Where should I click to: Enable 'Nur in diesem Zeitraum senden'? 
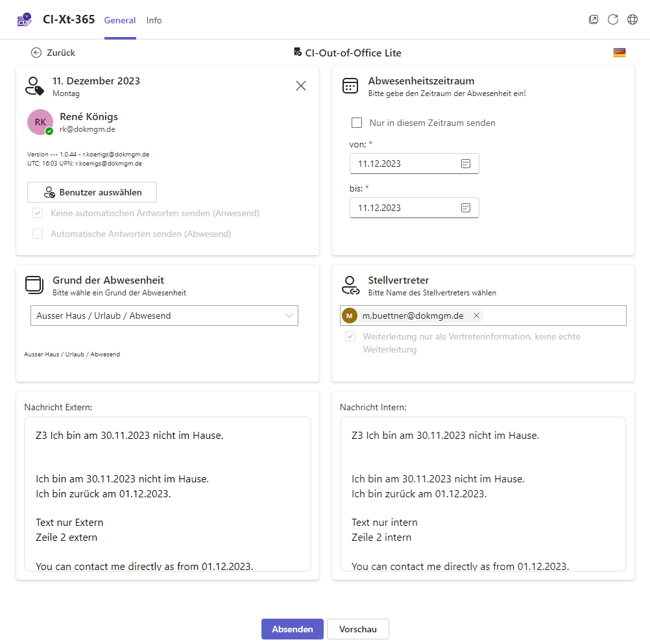(357, 123)
